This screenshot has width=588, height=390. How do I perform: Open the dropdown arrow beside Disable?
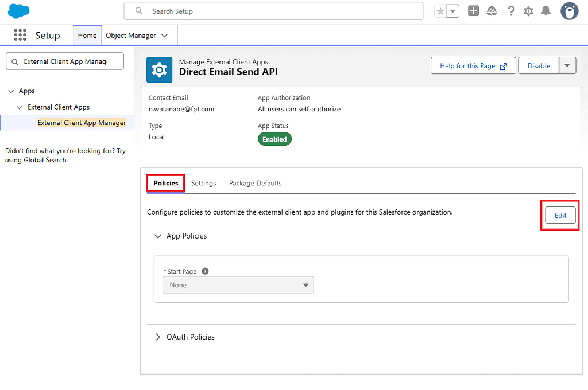click(567, 66)
